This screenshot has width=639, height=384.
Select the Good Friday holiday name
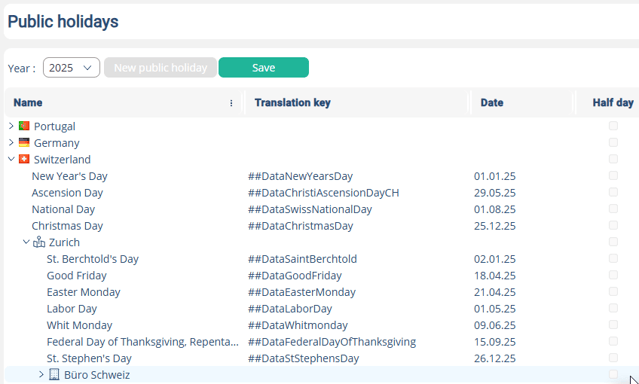pos(77,276)
